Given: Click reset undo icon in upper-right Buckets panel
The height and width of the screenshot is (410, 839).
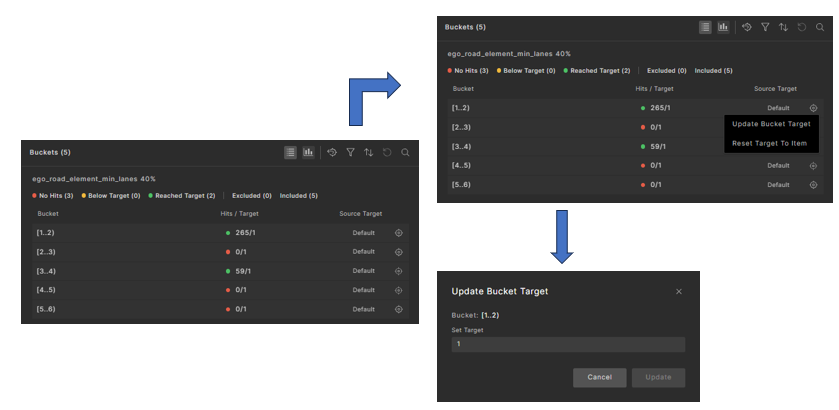Looking at the screenshot, I should [x=802, y=27].
